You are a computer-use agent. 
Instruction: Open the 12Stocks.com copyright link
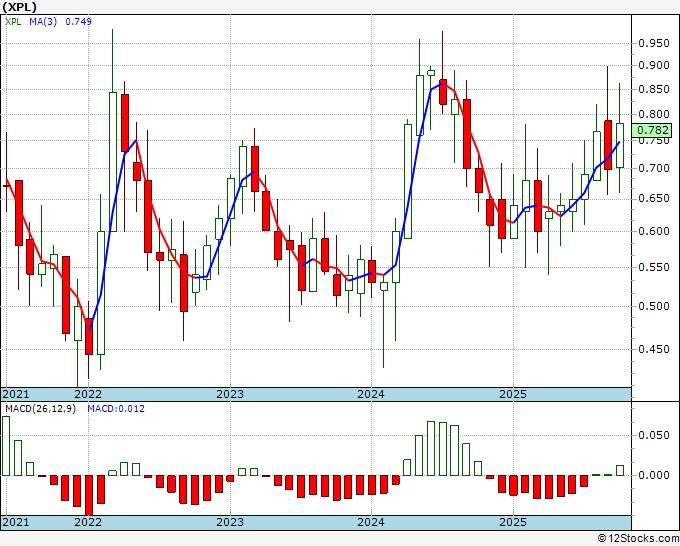tap(638, 539)
